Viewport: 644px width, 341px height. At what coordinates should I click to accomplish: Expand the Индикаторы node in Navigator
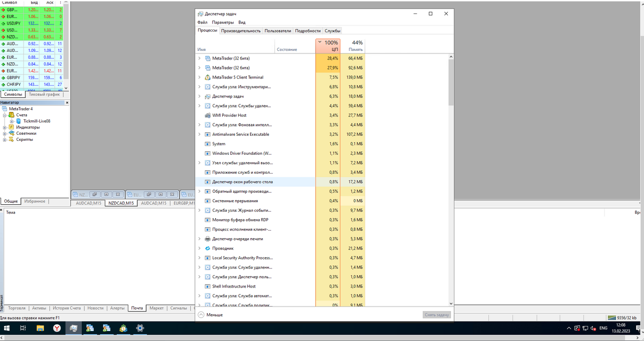(5, 127)
